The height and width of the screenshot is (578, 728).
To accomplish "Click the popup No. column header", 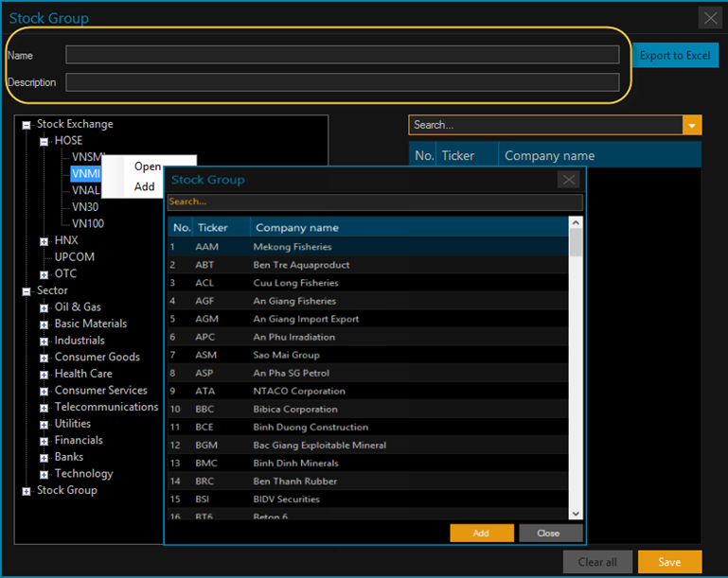I will 181,228.
